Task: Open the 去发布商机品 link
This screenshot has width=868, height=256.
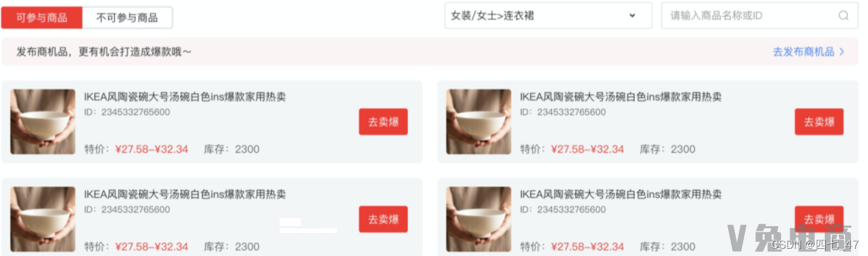Action: (x=804, y=52)
